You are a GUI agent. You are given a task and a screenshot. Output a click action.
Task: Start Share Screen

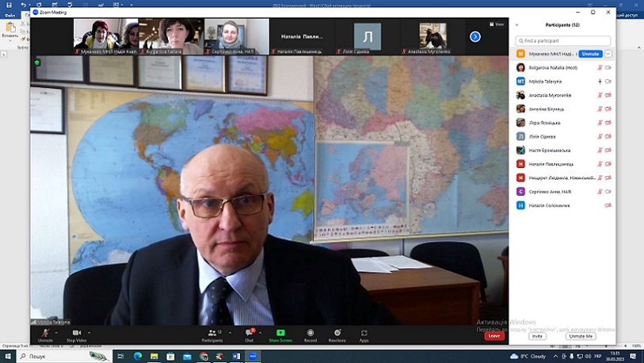point(280,335)
